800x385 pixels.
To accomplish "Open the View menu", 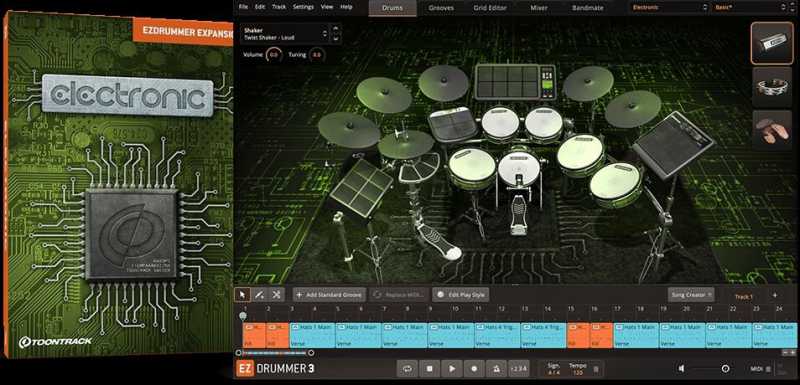I will [x=327, y=7].
